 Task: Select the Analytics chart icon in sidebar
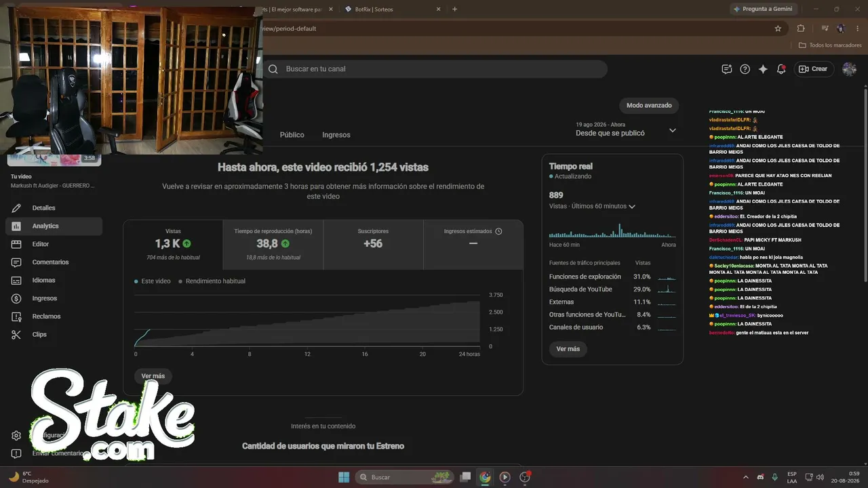(x=17, y=226)
